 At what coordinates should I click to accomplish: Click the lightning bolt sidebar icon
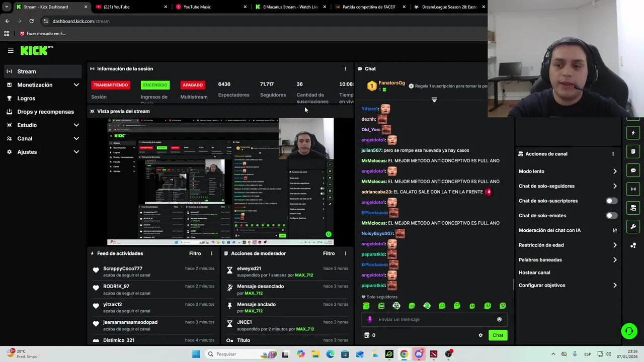coord(633,133)
